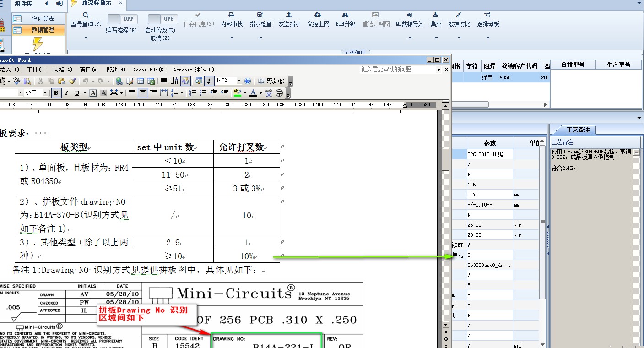Click 指示检查 toolbar icon
The width and height of the screenshot is (644, 348).
tap(260, 15)
